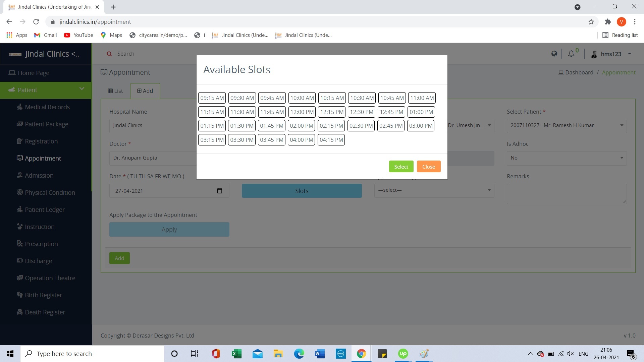Open Medical Records in sidebar
Screen dimensions: 644x362
click(47, 107)
